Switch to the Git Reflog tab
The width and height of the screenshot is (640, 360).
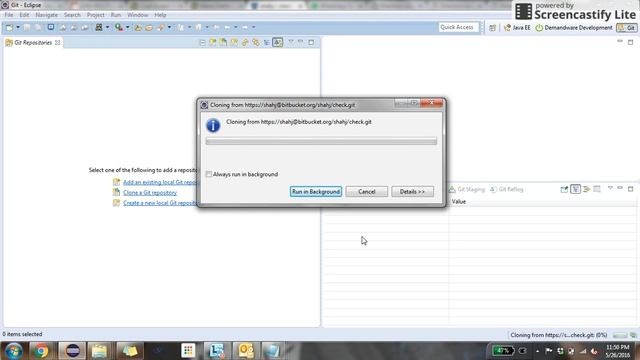[507, 189]
